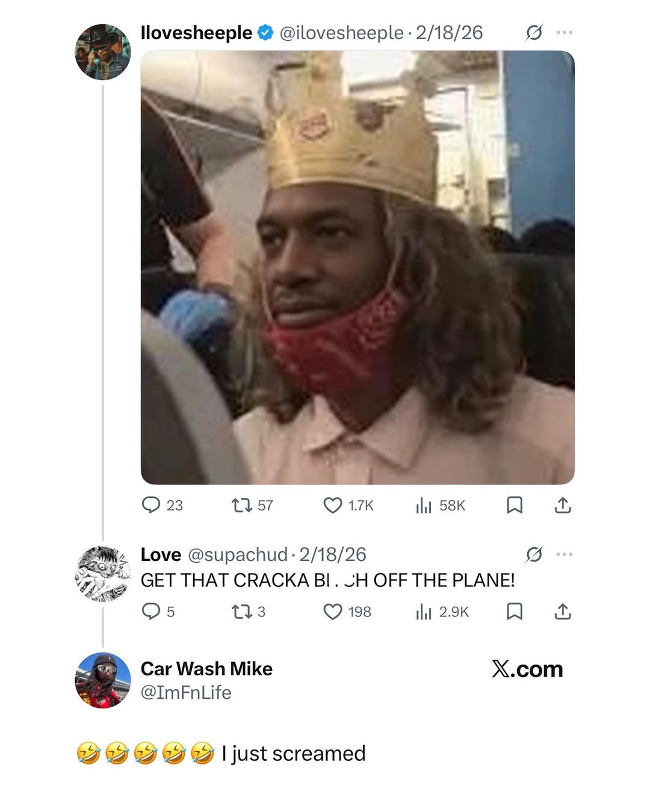The image size is (650, 812).
Task: Open the crown photo in the post
Action: 357,267
